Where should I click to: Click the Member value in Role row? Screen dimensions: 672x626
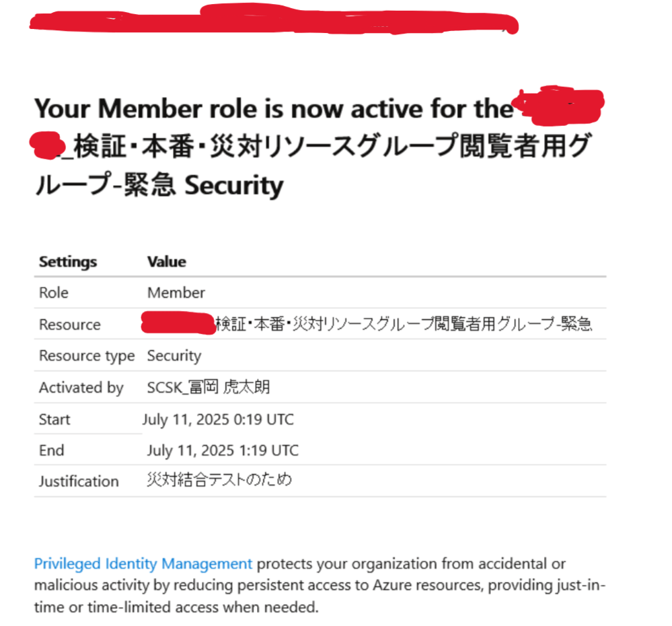point(176,293)
